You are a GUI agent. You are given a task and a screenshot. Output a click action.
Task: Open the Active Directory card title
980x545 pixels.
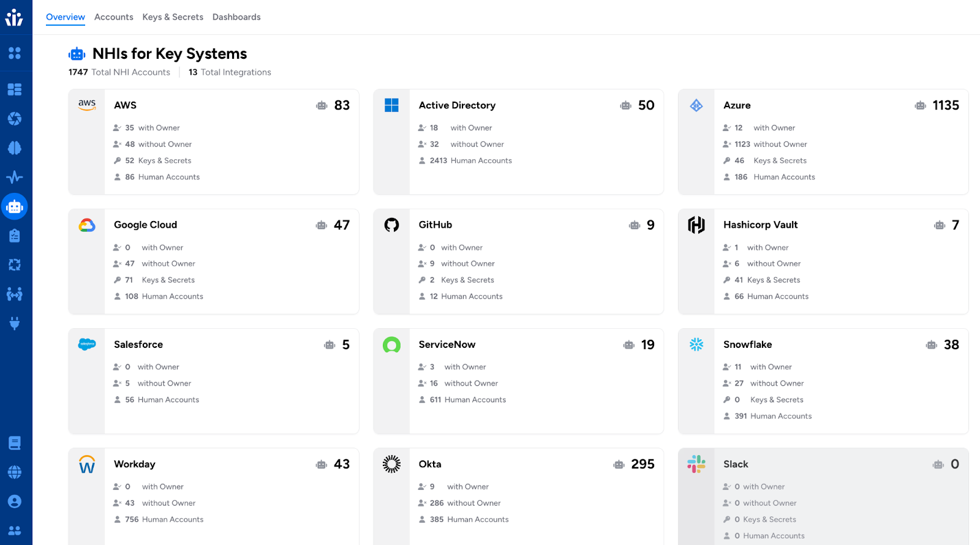[x=457, y=105]
